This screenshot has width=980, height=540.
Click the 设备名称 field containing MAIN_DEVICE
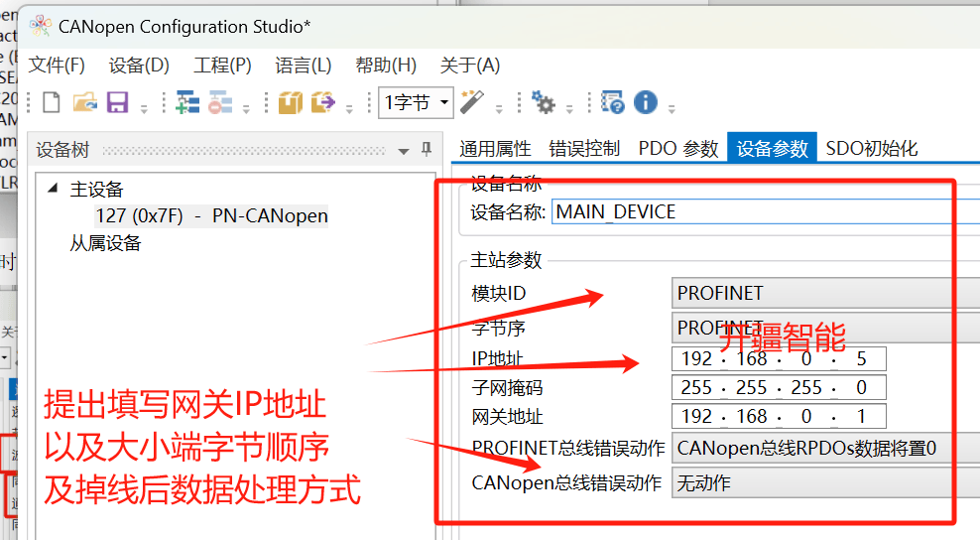click(766, 212)
